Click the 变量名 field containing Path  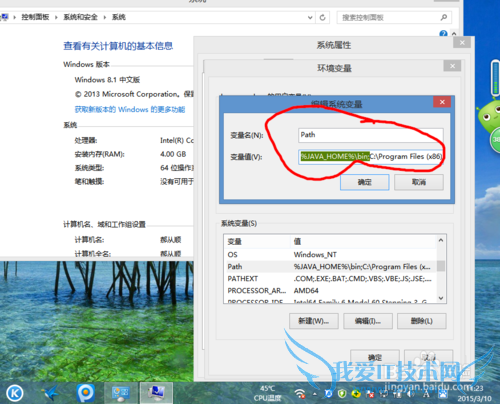click(x=371, y=135)
